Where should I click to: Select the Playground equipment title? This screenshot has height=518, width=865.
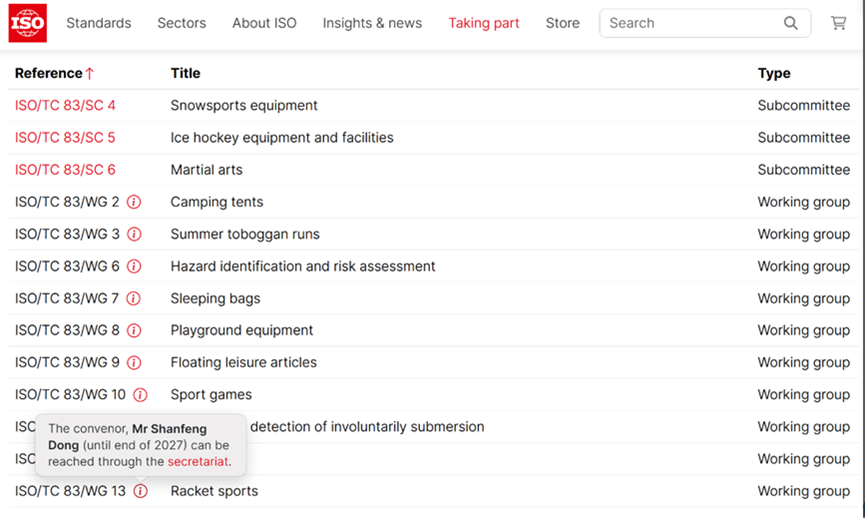242,330
